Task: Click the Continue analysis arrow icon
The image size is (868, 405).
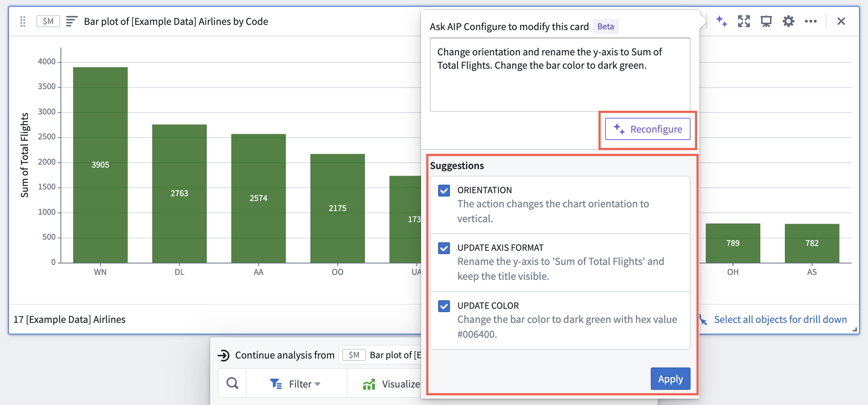Action: 223,355
